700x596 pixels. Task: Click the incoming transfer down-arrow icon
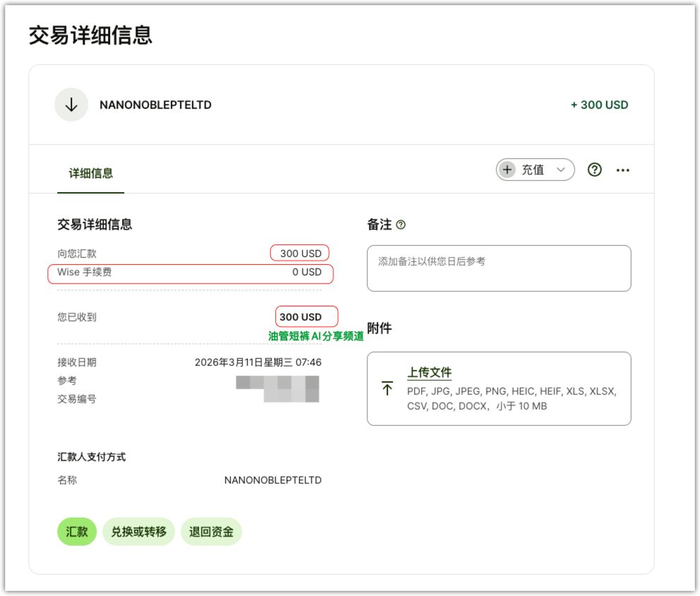click(71, 105)
